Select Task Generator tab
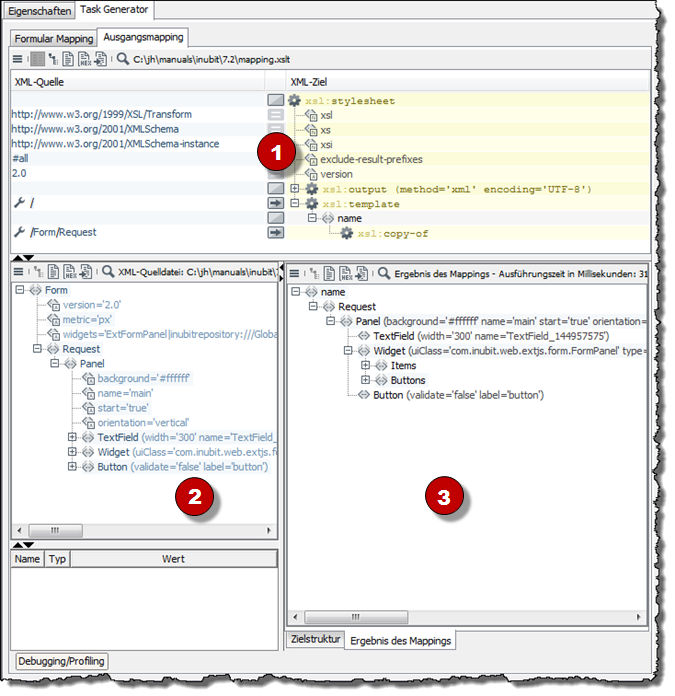Screen dimensions: 675x696 coord(114,9)
